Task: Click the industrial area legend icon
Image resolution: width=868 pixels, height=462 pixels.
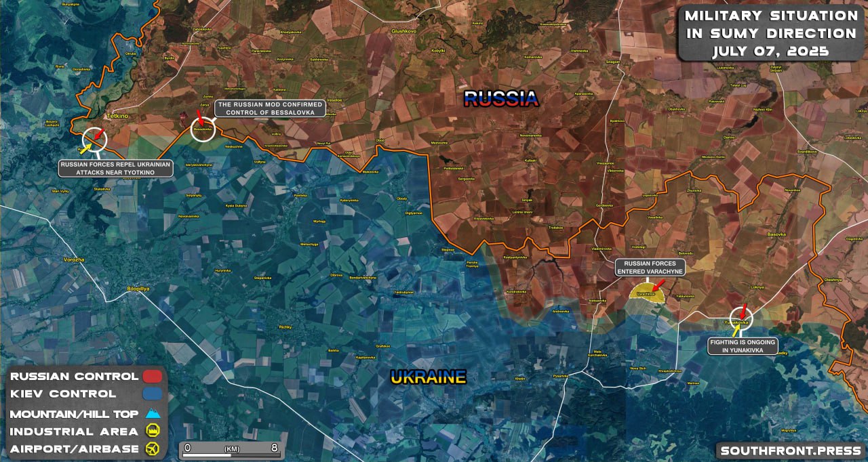Action: click(x=152, y=431)
